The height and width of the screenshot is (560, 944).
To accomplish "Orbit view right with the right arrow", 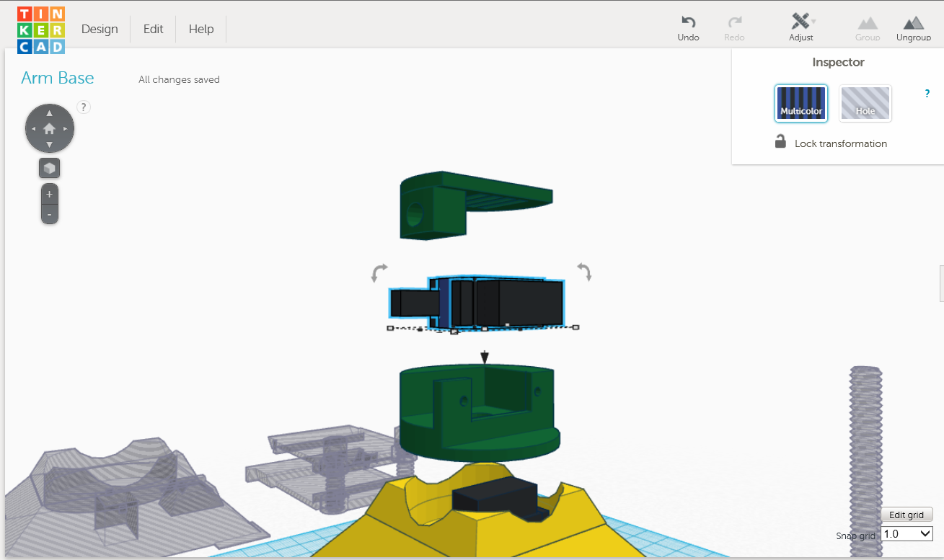I will coord(65,129).
